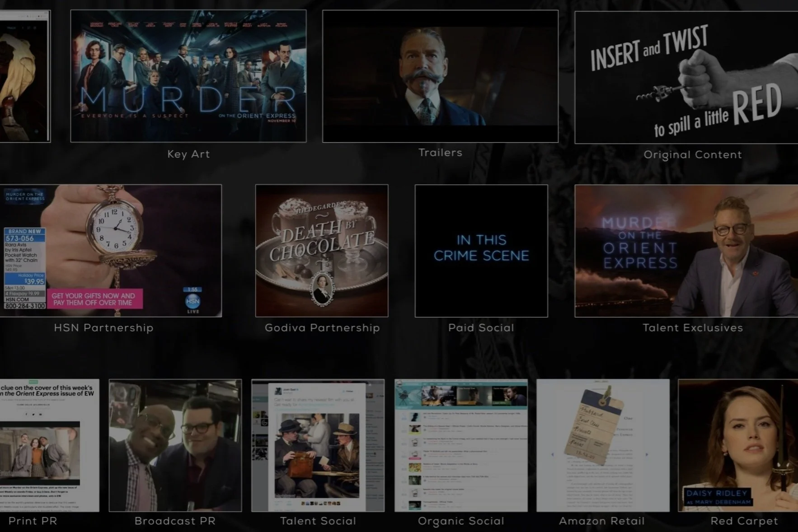798x532 pixels.
Task: Click the Talent Social label
Action: 318,521
